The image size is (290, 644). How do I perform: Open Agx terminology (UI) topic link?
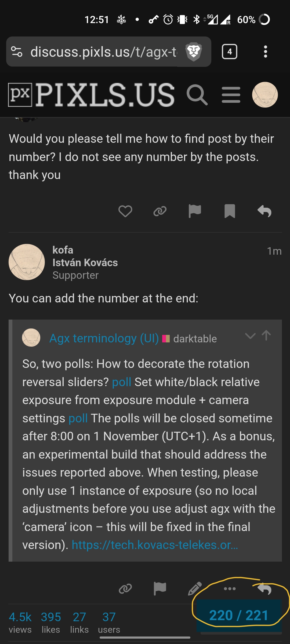pos(104,338)
